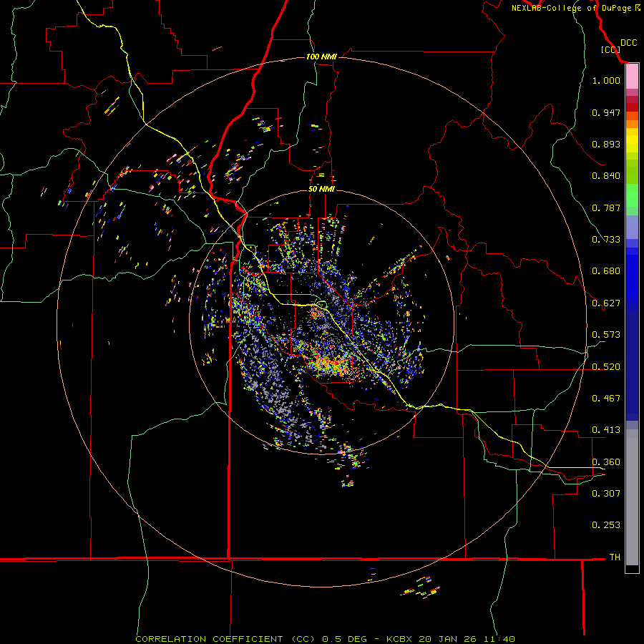Select the 0.627 scale value
The width and height of the screenshot is (644, 644).
click(x=606, y=303)
